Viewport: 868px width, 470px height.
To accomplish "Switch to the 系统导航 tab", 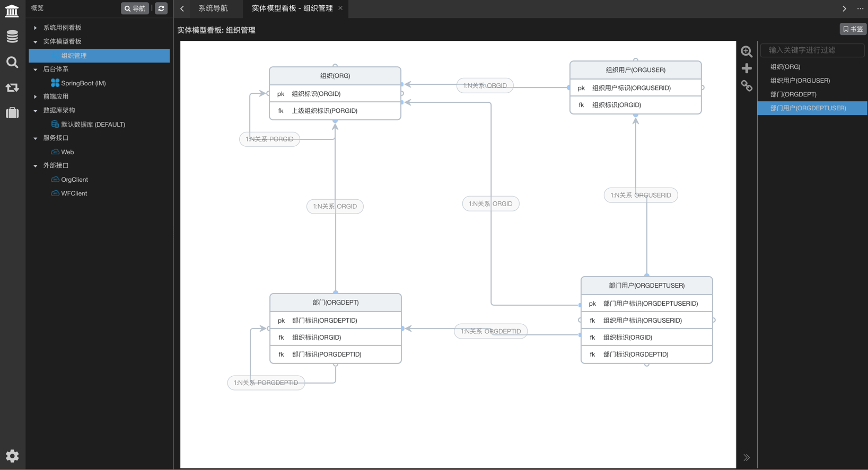I will coord(213,8).
